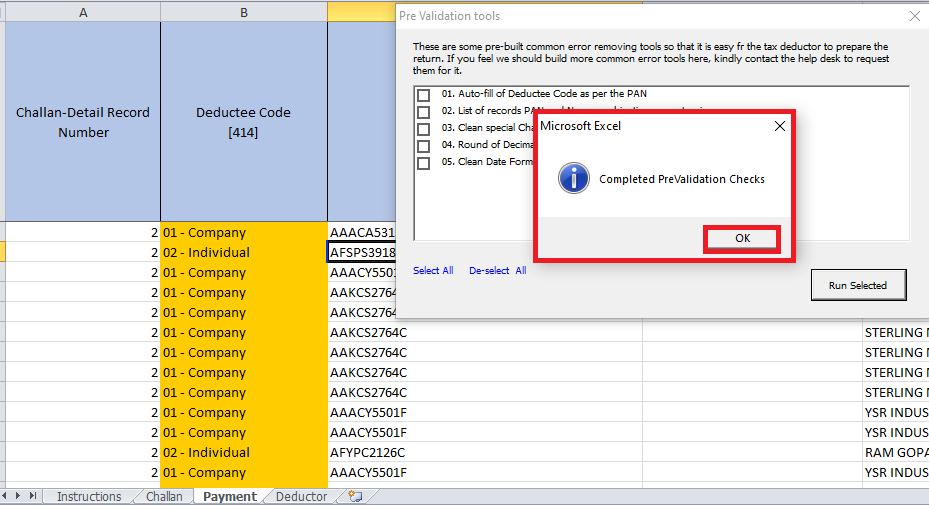Switch to the Instructions sheet tab
929x505 pixels.
pyautogui.click(x=89, y=496)
